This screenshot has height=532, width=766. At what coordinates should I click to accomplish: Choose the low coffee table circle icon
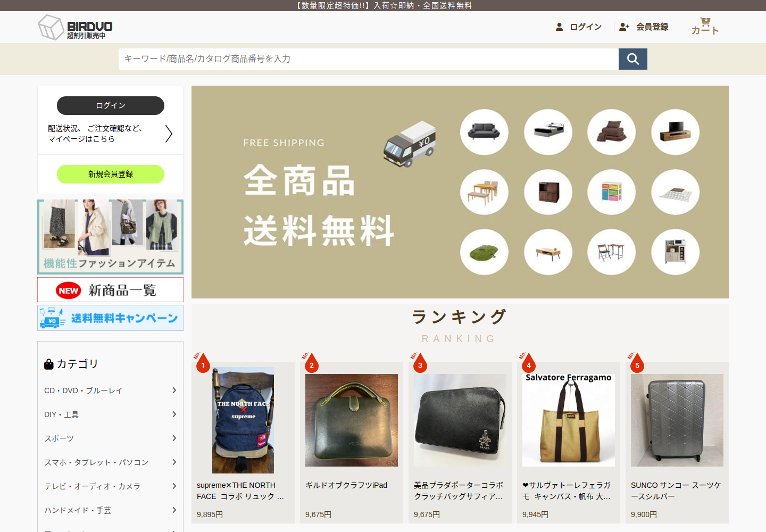coord(548,252)
